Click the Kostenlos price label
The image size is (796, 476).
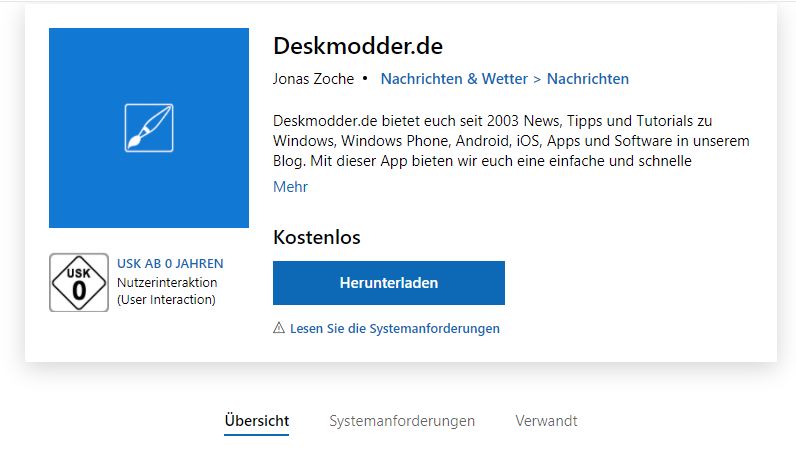(317, 237)
